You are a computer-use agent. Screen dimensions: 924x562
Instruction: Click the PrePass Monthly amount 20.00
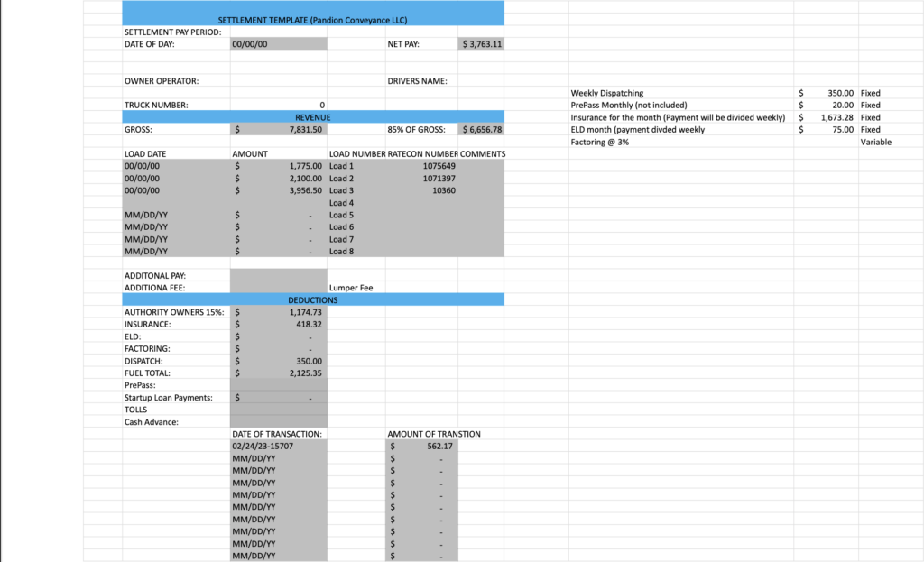click(827, 105)
